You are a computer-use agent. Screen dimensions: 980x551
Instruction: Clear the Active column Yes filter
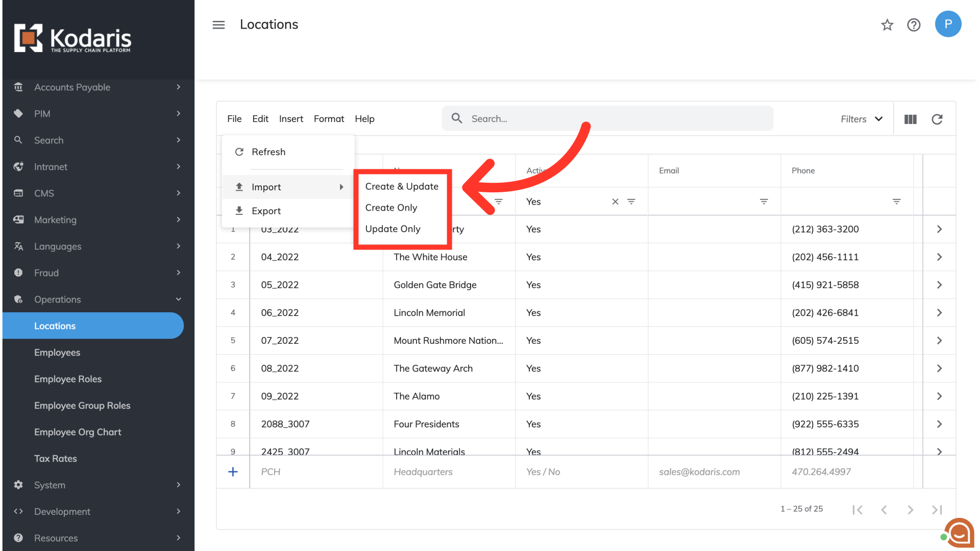[615, 202]
